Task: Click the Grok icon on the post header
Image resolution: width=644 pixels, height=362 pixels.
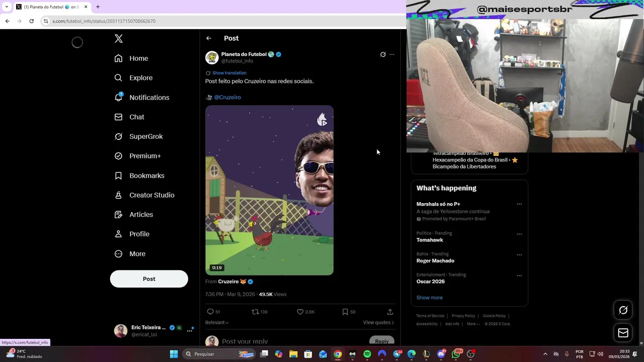Action: click(x=383, y=54)
